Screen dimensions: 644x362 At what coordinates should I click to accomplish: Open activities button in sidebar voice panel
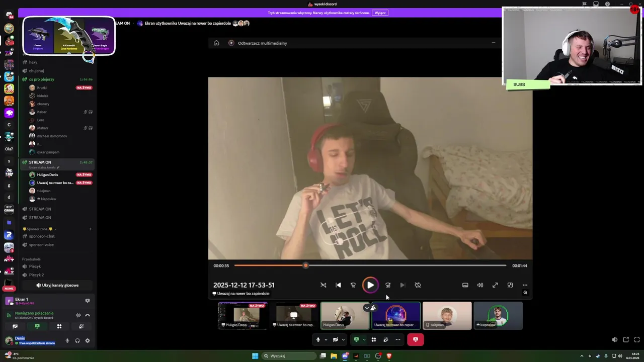click(x=59, y=326)
